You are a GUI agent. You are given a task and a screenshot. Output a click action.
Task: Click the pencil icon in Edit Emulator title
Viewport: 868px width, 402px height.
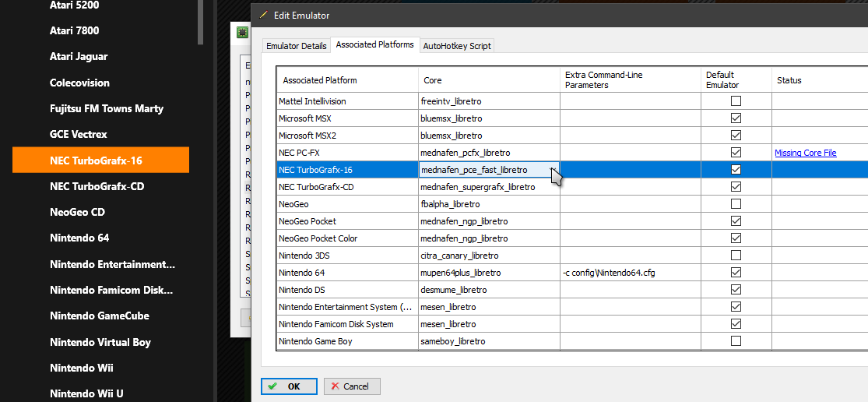coord(263,15)
